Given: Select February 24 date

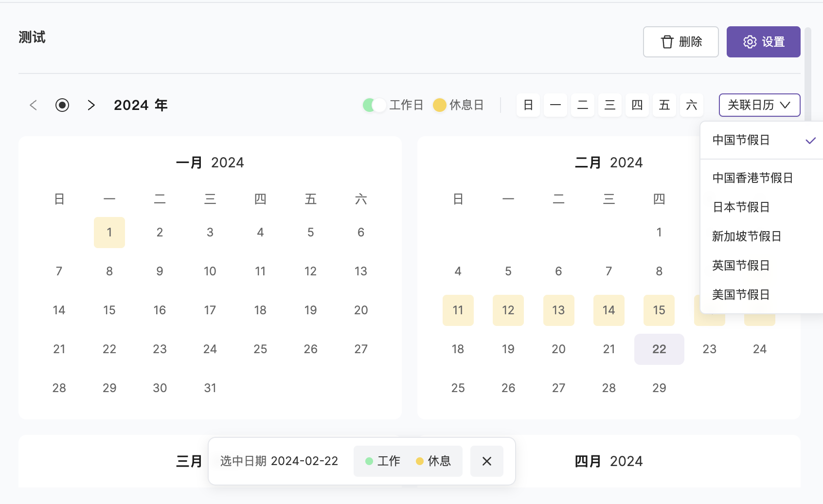Looking at the screenshot, I should [x=760, y=349].
